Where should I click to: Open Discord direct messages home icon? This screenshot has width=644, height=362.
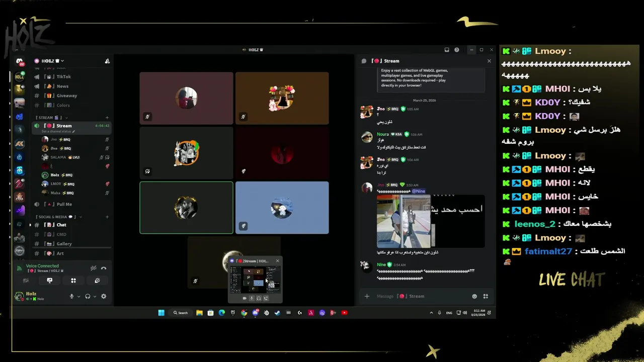(20, 61)
